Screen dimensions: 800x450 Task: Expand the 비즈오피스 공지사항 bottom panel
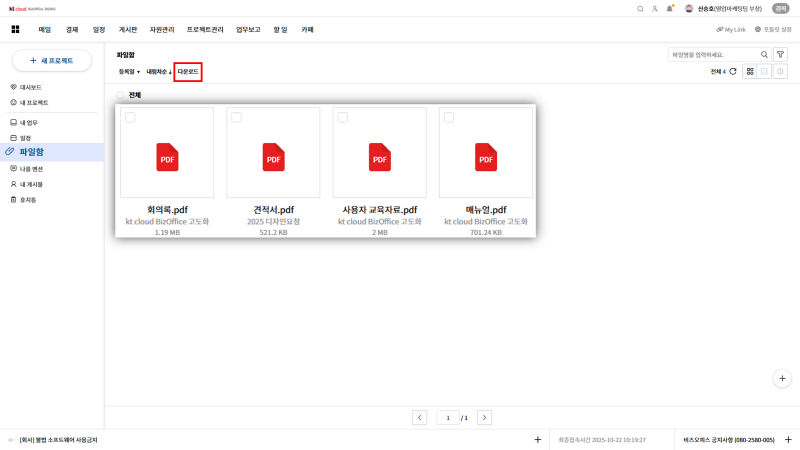pyautogui.click(x=788, y=439)
